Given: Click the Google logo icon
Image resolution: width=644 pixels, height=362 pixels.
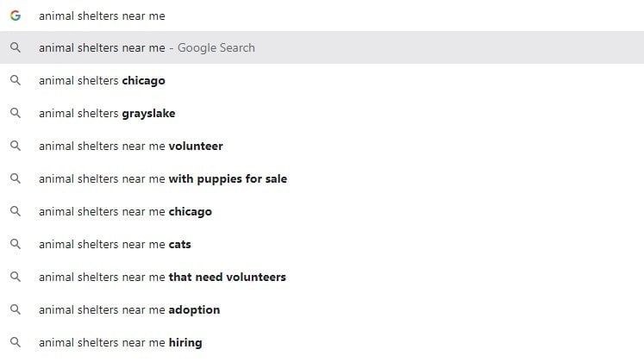Looking at the screenshot, I should [16, 16].
